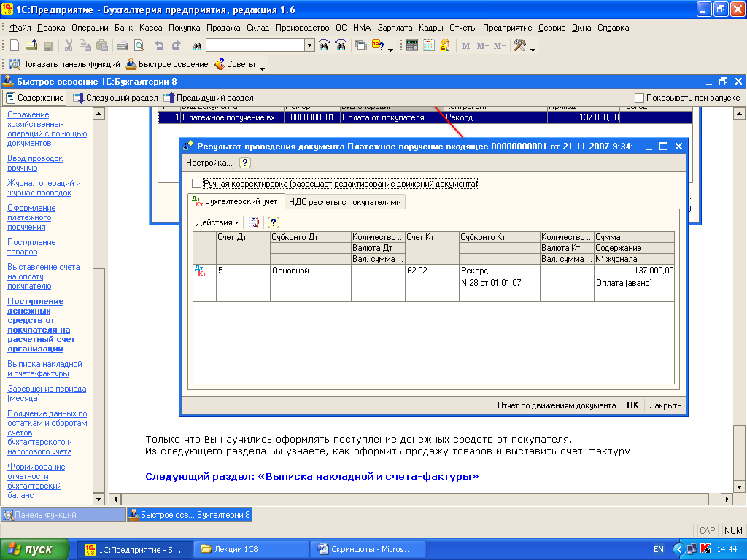Click the search input field in toolbar
Image resolution: width=747 pixels, height=560 pixels.
coord(255,45)
